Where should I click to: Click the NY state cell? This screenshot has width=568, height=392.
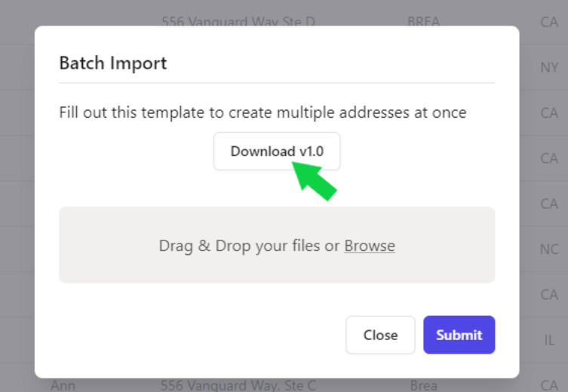click(549, 67)
